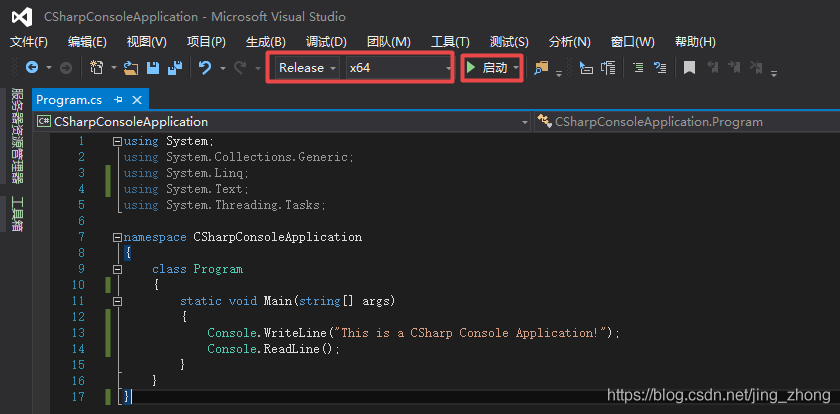This screenshot has width=840, height=414.
Task: Open the 视图(V) menu
Action: coord(147,42)
